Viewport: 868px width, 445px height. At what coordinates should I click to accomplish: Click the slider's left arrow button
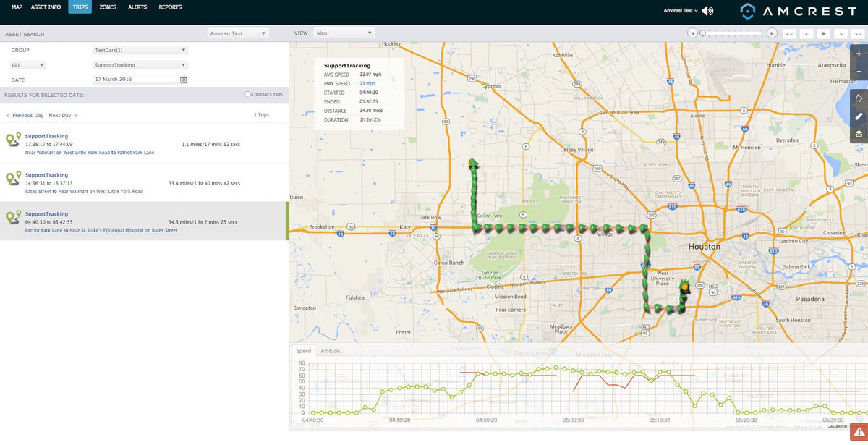point(692,33)
